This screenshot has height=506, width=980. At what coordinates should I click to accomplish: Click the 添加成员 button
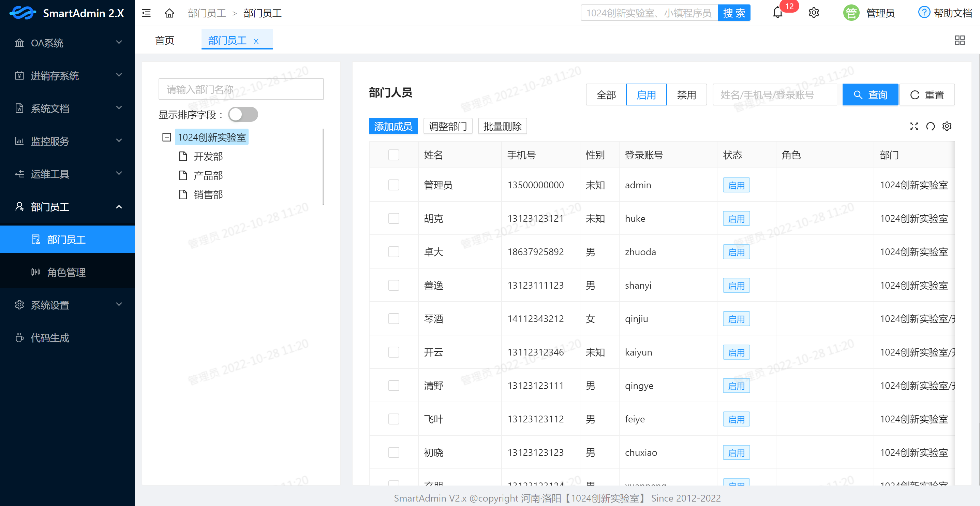coord(393,126)
